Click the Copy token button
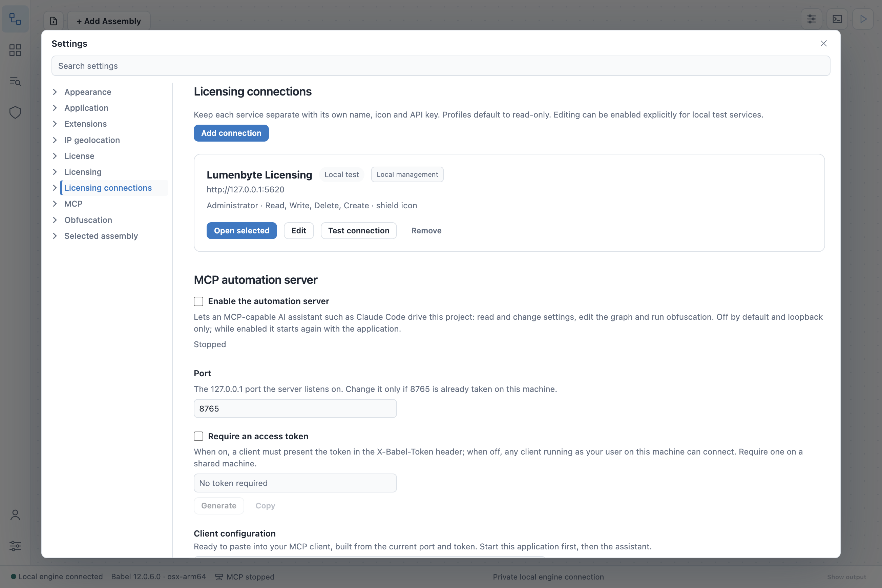 pyautogui.click(x=265, y=505)
